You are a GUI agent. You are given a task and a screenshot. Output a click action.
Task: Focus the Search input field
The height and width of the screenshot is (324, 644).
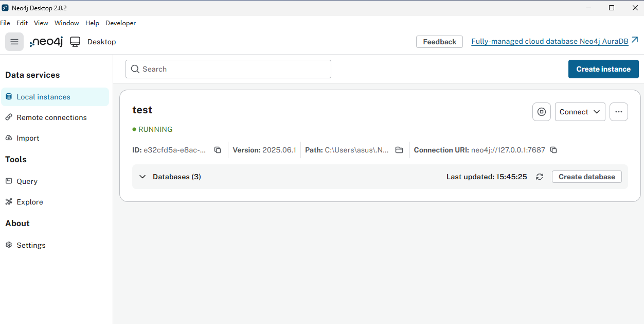pos(228,69)
